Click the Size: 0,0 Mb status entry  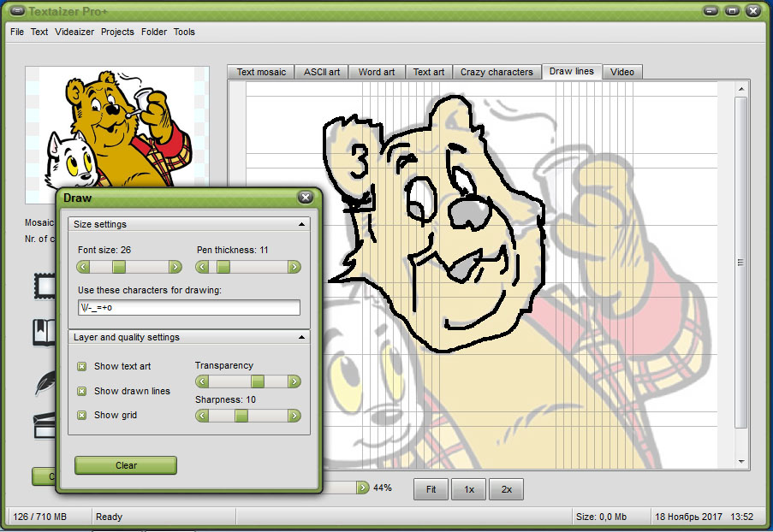pos(602,517)
